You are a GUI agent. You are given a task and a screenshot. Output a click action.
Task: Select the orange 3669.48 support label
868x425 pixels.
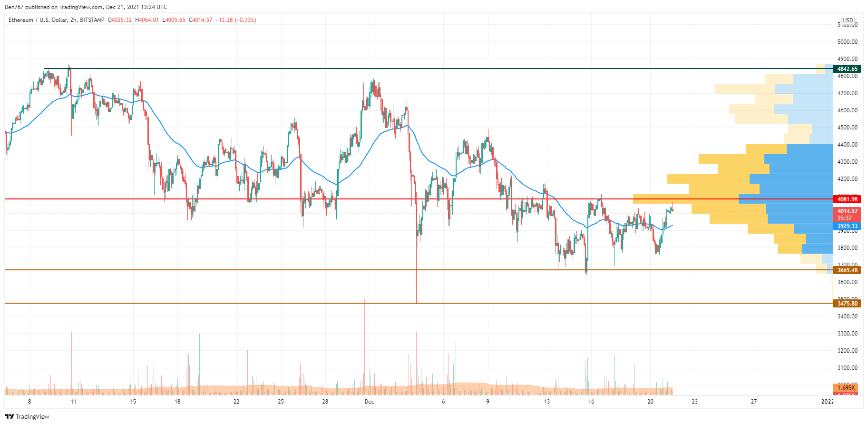pyautogui.click(x=847, y=270)
